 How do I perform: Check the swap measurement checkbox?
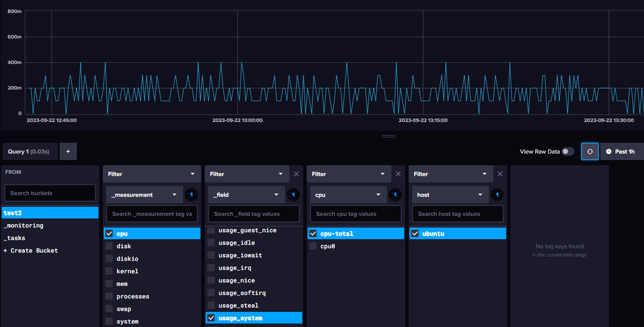[x=109, y=309]
